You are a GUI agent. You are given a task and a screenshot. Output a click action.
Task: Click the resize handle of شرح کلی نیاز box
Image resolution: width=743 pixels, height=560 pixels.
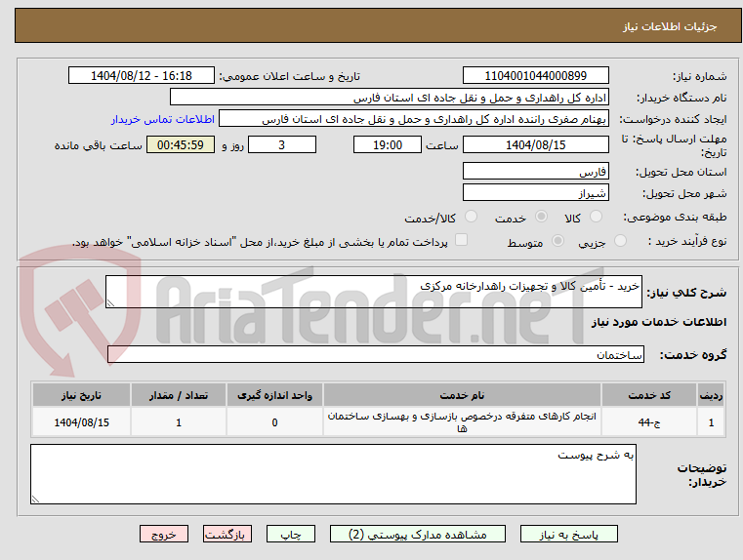tap(110, 303)
